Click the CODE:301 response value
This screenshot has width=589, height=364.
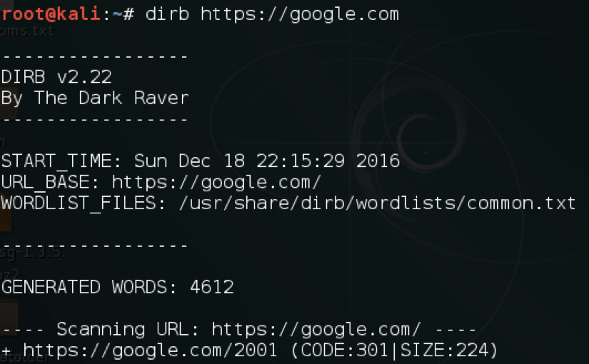(x=344, y=350)
